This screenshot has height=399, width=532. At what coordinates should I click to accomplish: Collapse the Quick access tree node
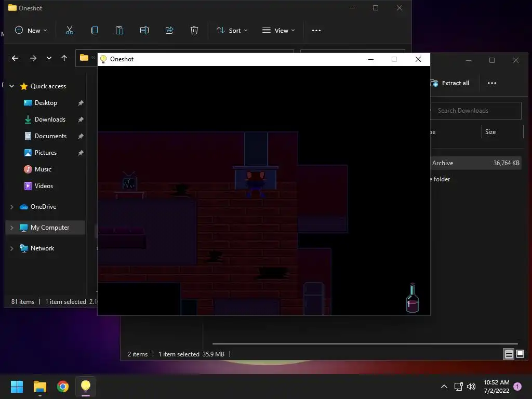click(x=12, y=86)
